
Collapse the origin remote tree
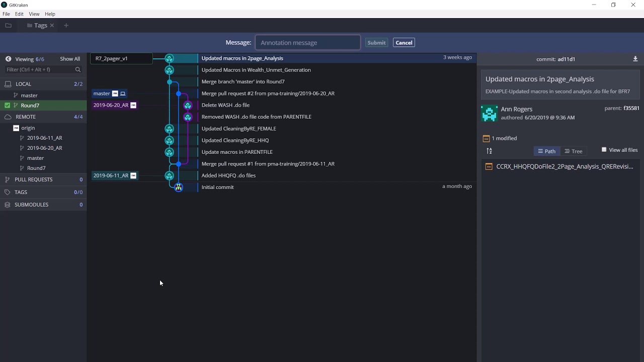coord(28,128)
